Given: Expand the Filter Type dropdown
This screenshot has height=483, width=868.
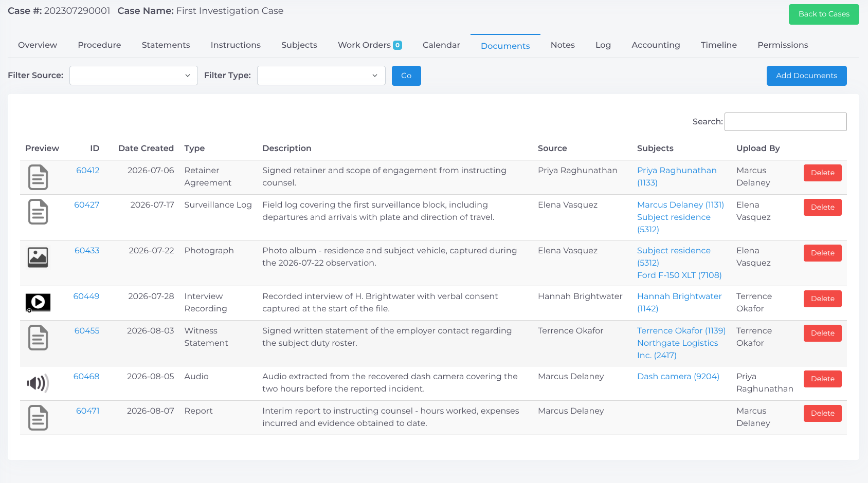Looking at the screenshot, I should pyautogui.click(x=321, y=76).
